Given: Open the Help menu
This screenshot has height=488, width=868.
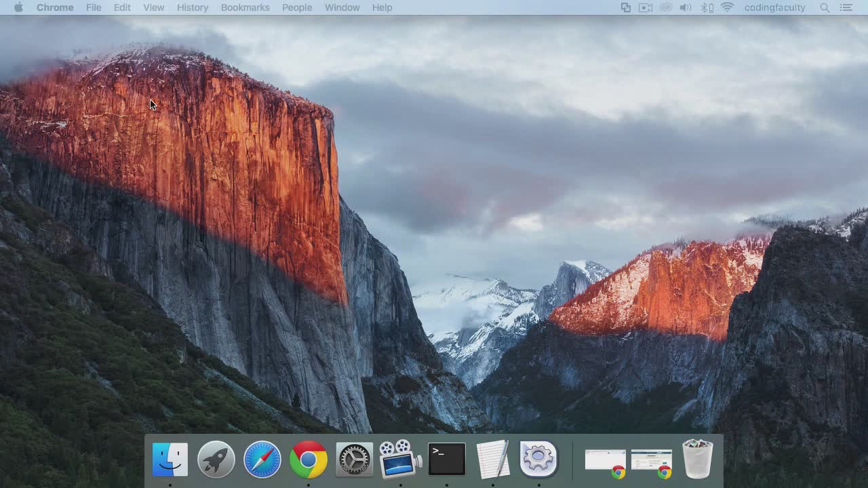Looking at the screenshot, I should pyautogui.click(x=382, y=7).
